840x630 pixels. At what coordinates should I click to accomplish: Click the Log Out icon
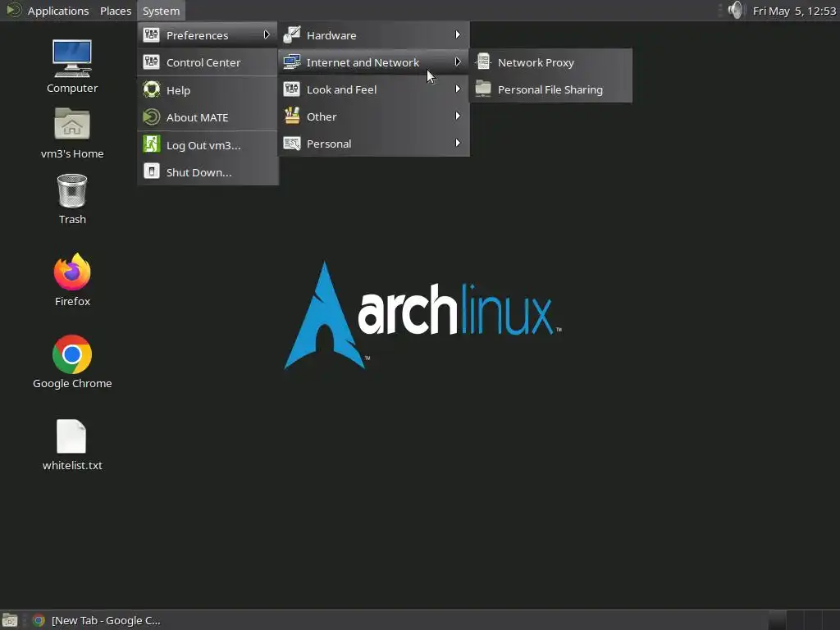pyautogui.click(x=152, y=144)
